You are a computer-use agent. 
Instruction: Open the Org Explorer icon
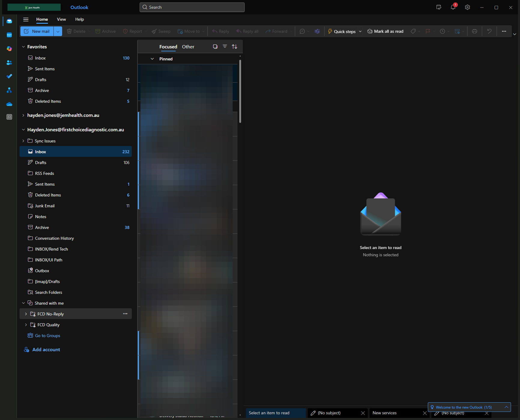click(x=9, y=90)
